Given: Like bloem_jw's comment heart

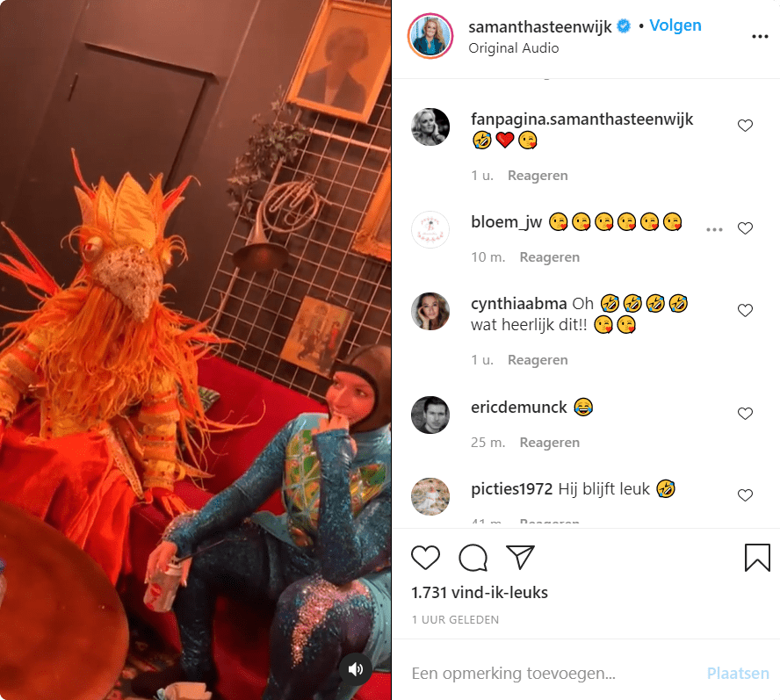Looking at the screenshot, I should [745, 228].
